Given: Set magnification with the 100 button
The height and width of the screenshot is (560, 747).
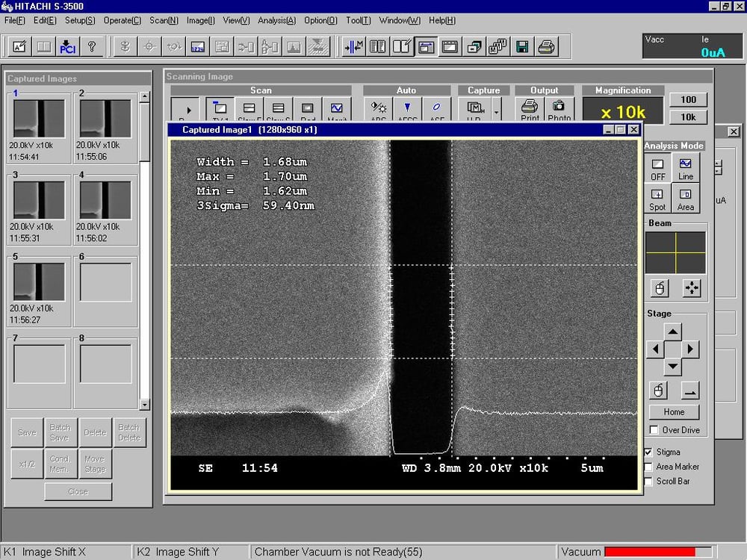Looking at the screenshot, I should point(688,99).
